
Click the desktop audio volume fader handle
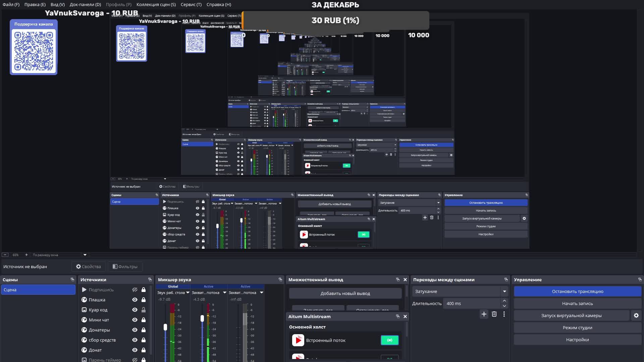(165, 327)
